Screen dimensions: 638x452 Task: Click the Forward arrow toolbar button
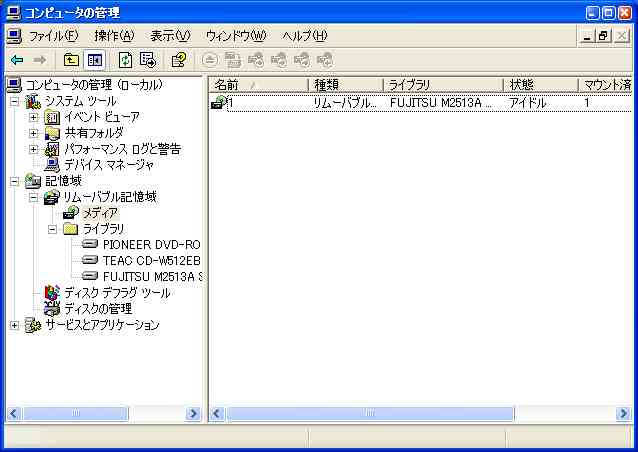[39, 60]
